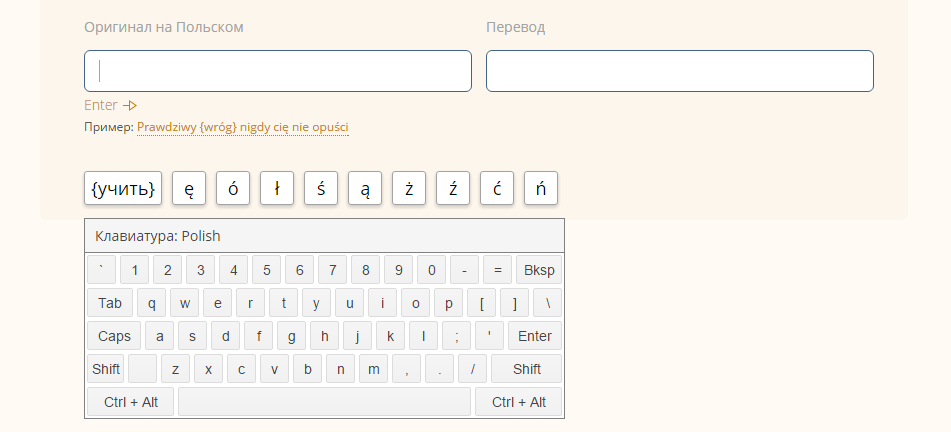This screenshot has width=951, height=432.
Task: Insert the letter ż special character
Action: coord(409,189)
